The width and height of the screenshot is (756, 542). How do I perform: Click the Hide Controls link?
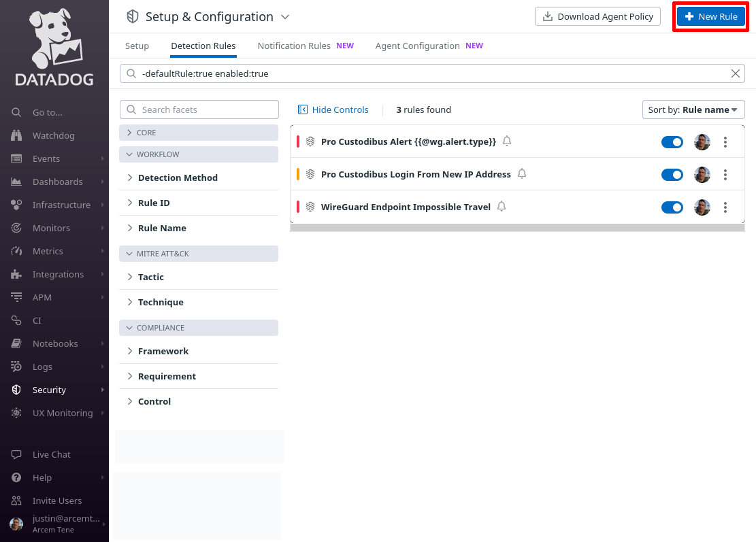[x=333, y=109]
